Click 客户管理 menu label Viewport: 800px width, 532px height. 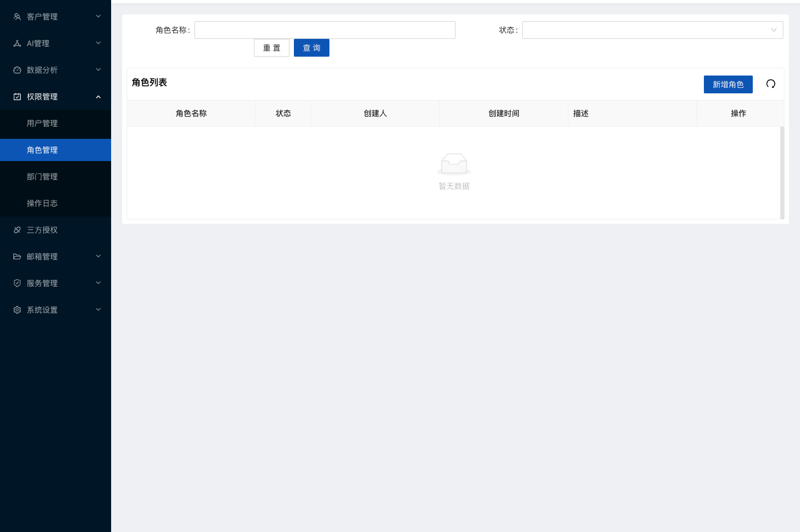42,17
